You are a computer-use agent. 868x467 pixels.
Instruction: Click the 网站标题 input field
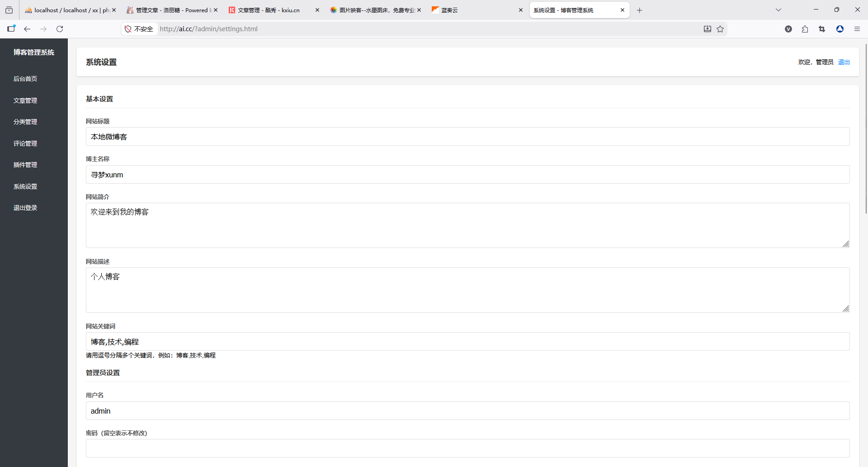[467, 137]
